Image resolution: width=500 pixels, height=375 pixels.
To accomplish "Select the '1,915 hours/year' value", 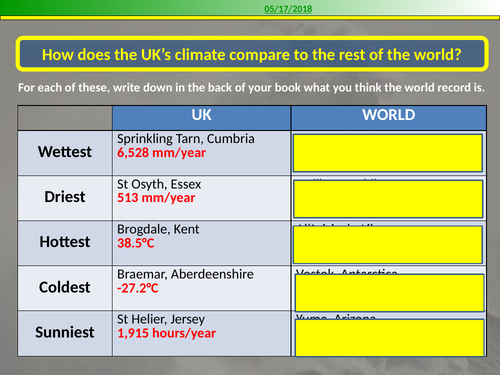I will pos(166,333).
